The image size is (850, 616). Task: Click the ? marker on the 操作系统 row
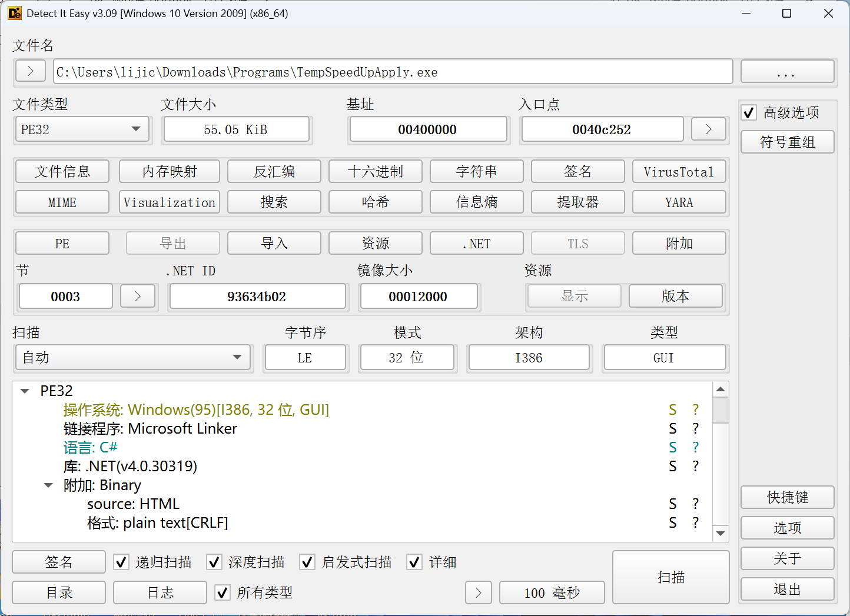(695, 409)
